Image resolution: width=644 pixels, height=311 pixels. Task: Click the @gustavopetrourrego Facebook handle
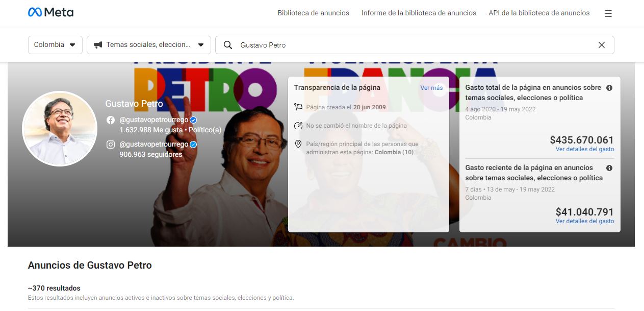click(153, 120)
